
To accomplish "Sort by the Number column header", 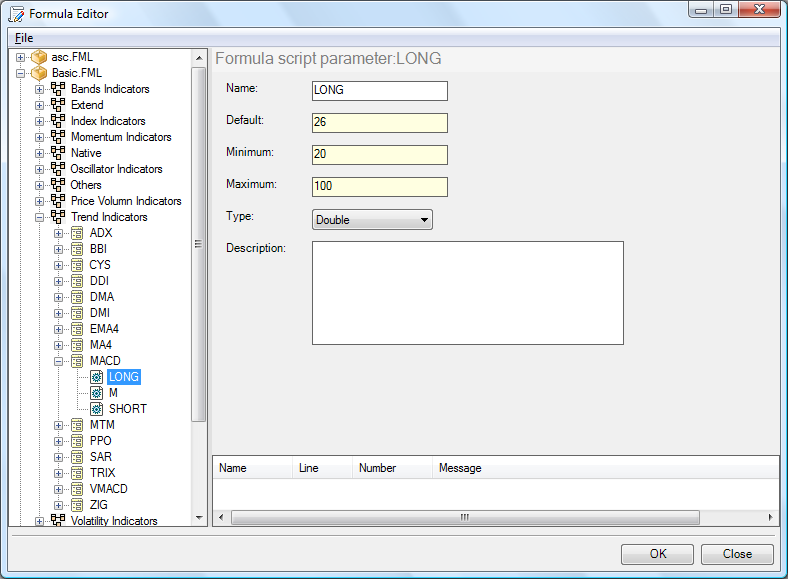I will [x=392, y=468].
